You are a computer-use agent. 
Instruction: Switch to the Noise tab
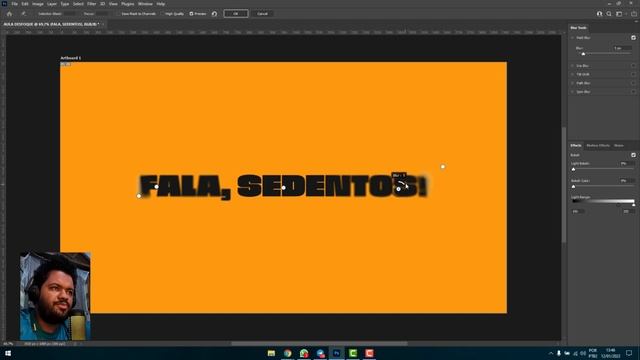[619, 146]
